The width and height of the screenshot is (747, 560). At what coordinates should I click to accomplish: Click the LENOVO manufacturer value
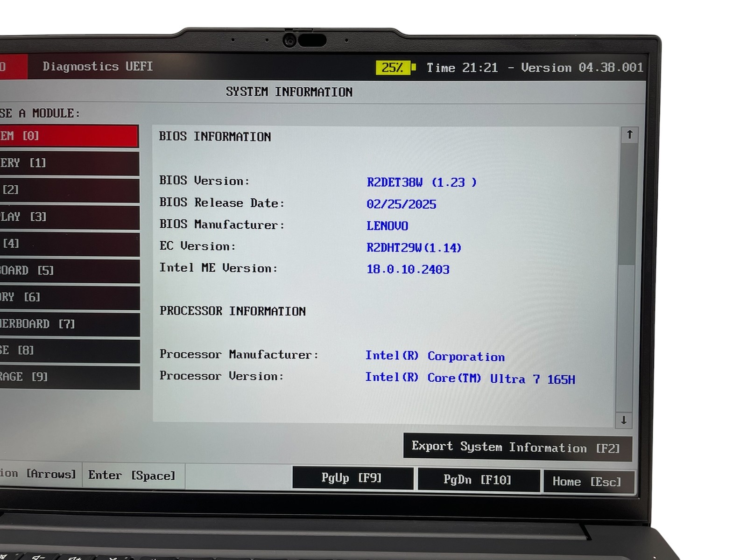pyautogui.click(x=387, y=226)
